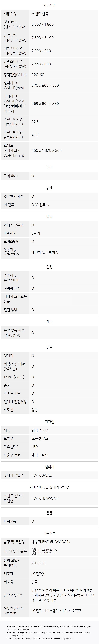Click the 극세필터+ row label

[x=11, y=176]
